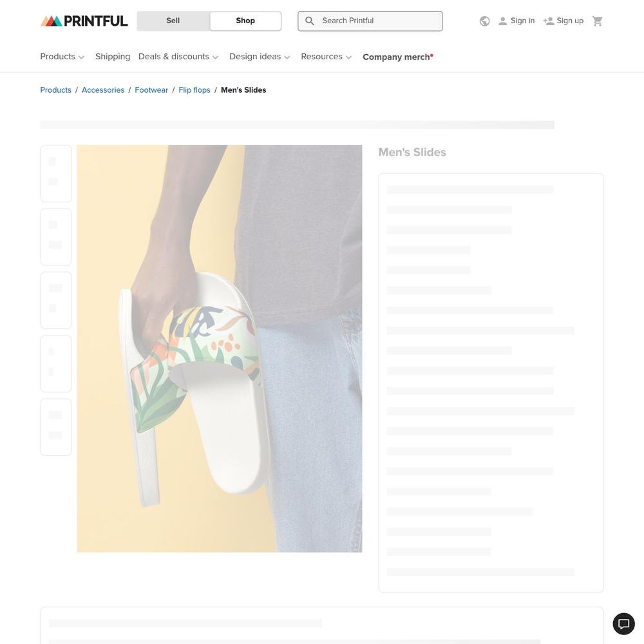
Task: Expand the Products dropdown menu
Action: (x=62, y=57)
